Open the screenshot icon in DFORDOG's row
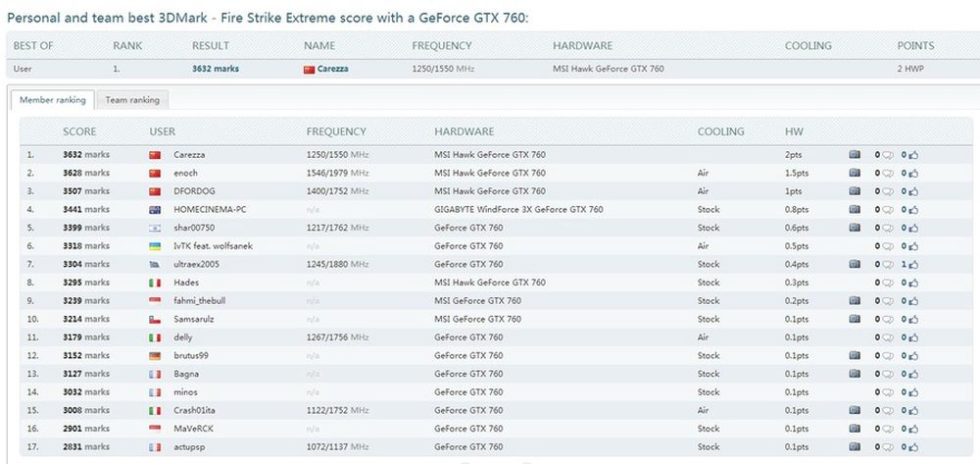This screenshot has height=464, width=980. click(x=855, y=191)
